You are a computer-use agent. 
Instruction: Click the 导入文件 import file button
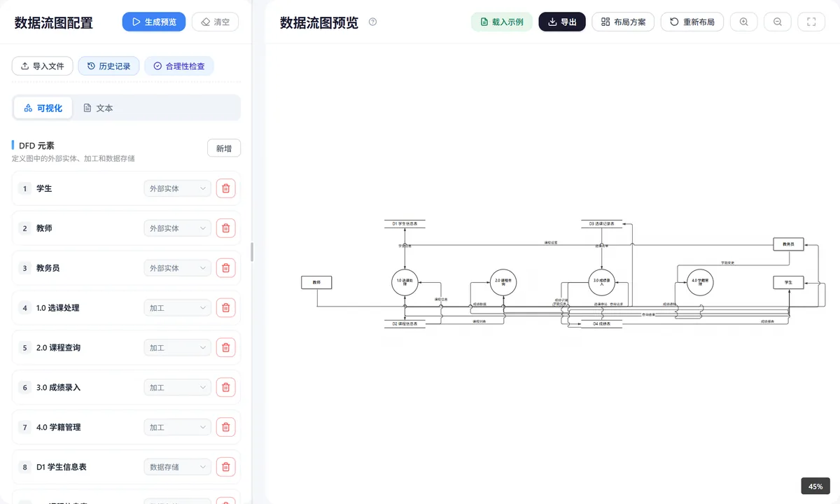point(42,66)
